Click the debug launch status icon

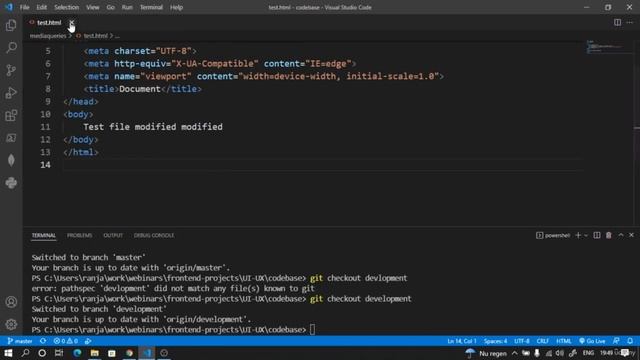(x=88, y=341)
